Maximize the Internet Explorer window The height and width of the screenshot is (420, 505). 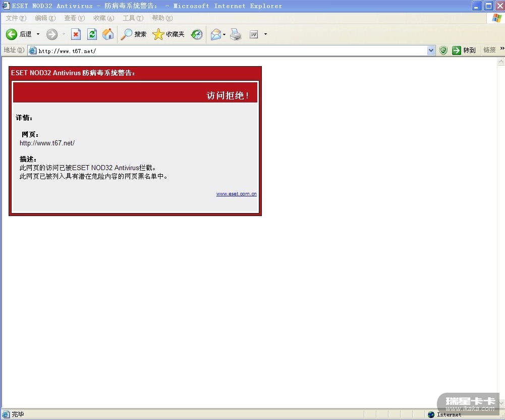[x=488, y=6]
